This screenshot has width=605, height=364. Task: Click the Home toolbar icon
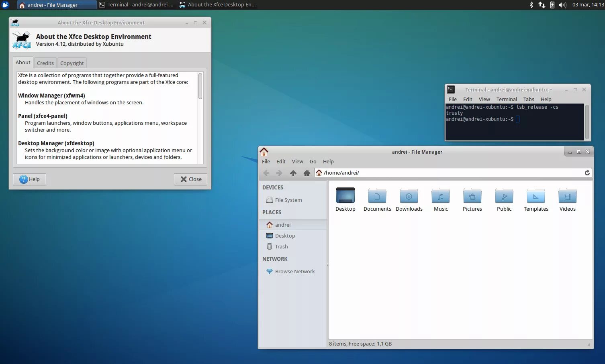click(x=307, y=173)
